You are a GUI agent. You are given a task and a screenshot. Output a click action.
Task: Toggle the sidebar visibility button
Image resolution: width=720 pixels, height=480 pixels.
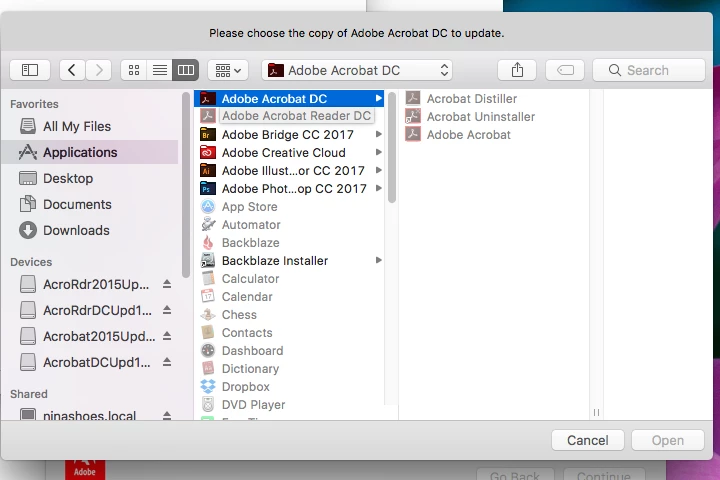(30, 70)
